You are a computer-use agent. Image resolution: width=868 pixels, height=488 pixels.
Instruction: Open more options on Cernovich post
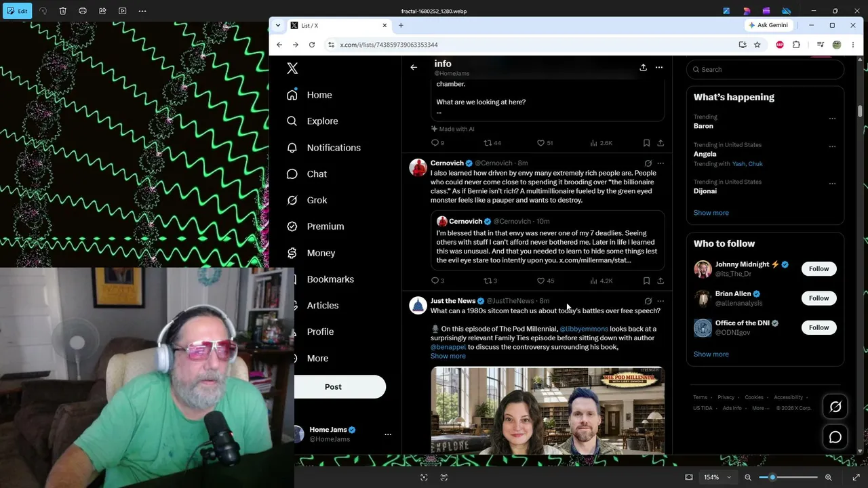point(660,163)
